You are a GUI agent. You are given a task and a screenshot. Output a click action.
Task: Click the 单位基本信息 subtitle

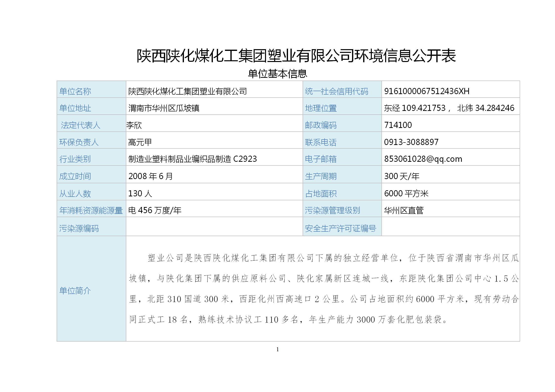tap(277, 74)
